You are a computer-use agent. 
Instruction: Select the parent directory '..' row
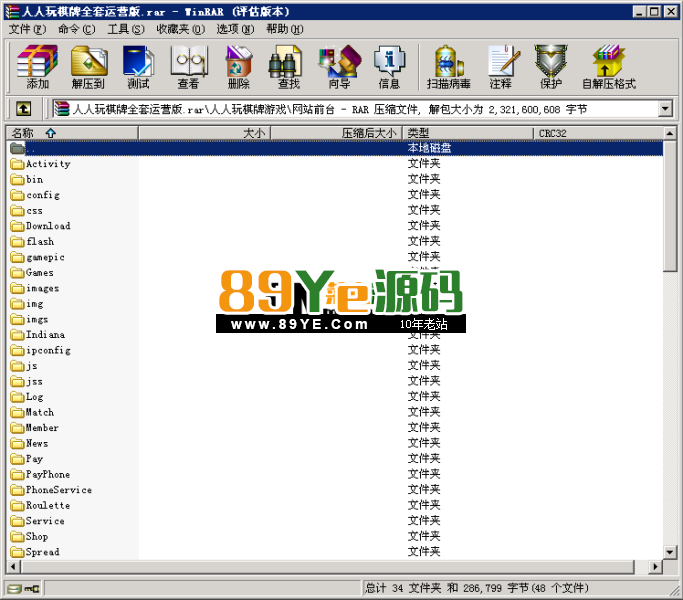pyautogui.click(x=335, y=148)
